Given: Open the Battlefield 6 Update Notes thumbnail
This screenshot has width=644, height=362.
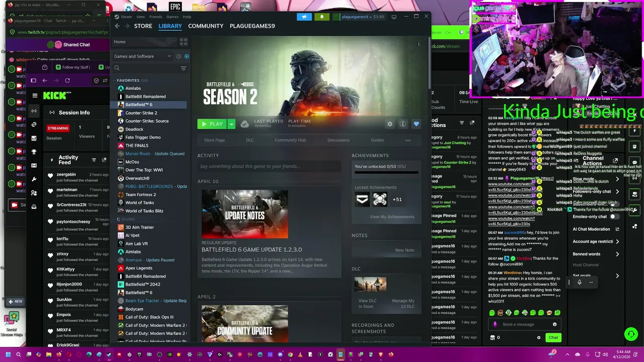Looking at the screenshot, I should pyautogui.click(x=245, y=214).
